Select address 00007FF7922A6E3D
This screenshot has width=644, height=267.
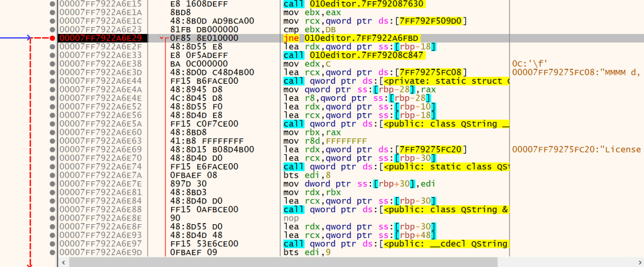tap(101, 72)
